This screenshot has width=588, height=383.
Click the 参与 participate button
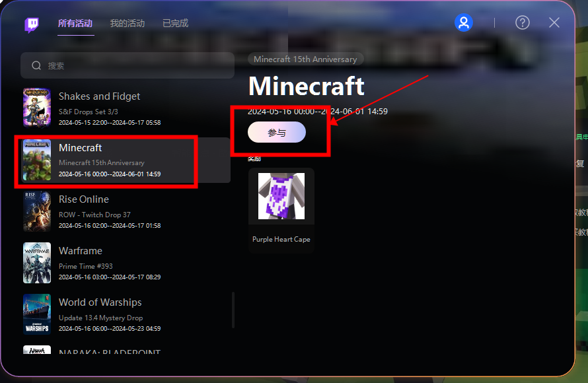tap(277, 132)
